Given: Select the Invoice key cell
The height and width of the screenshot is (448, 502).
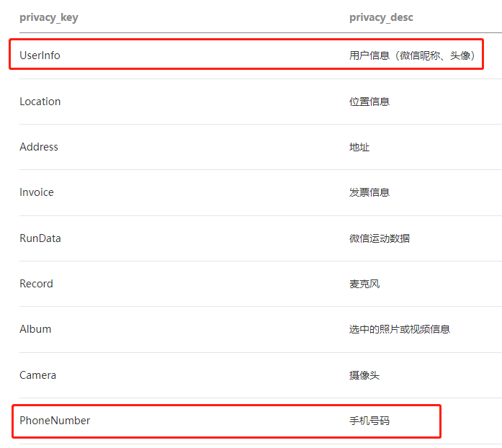Looking at the screenshot, I should tap(37, 192).
